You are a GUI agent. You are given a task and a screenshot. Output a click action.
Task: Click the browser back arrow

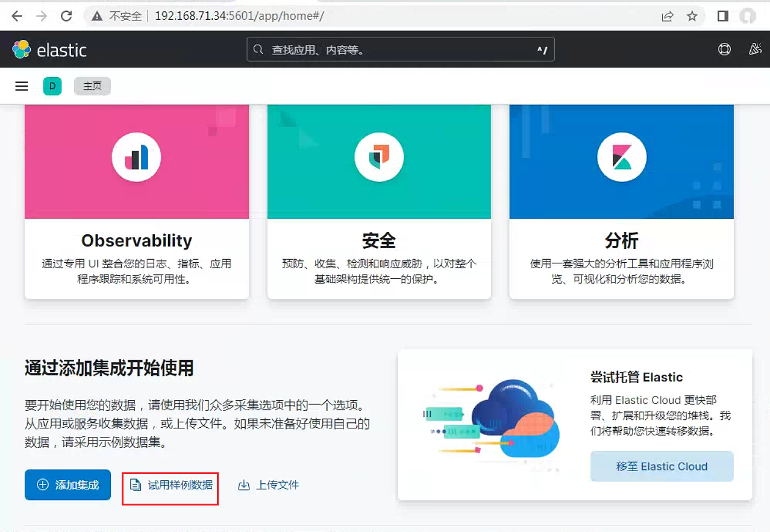17,16
